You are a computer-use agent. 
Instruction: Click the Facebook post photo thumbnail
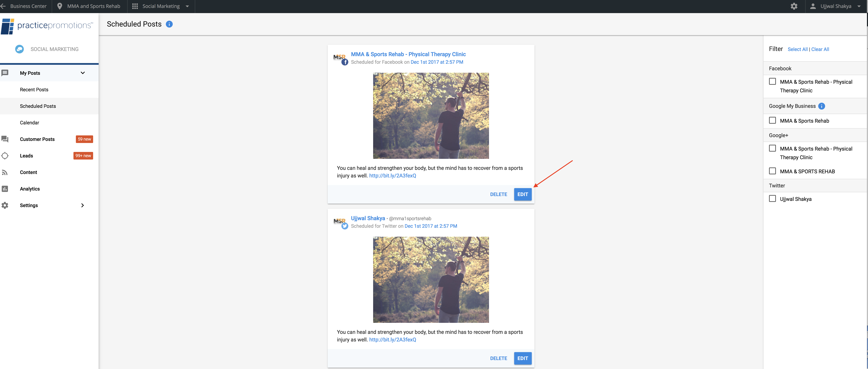tap(431, 116)
